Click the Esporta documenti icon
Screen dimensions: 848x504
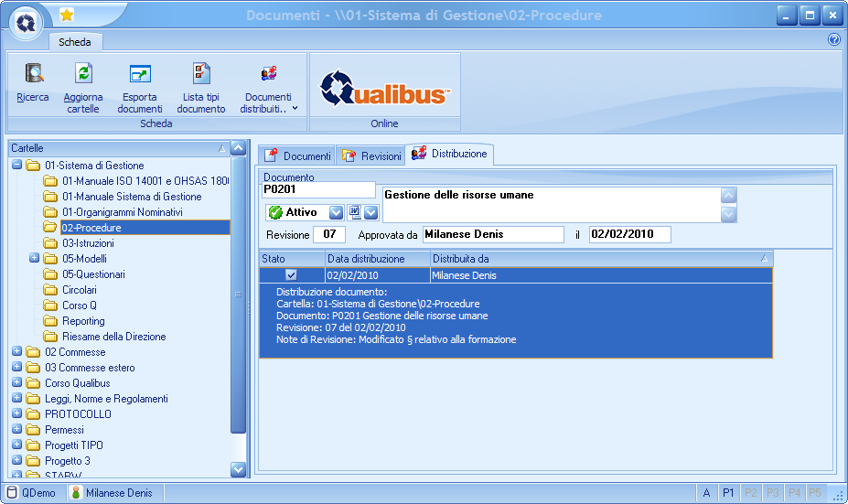click(x=140, y=75)
